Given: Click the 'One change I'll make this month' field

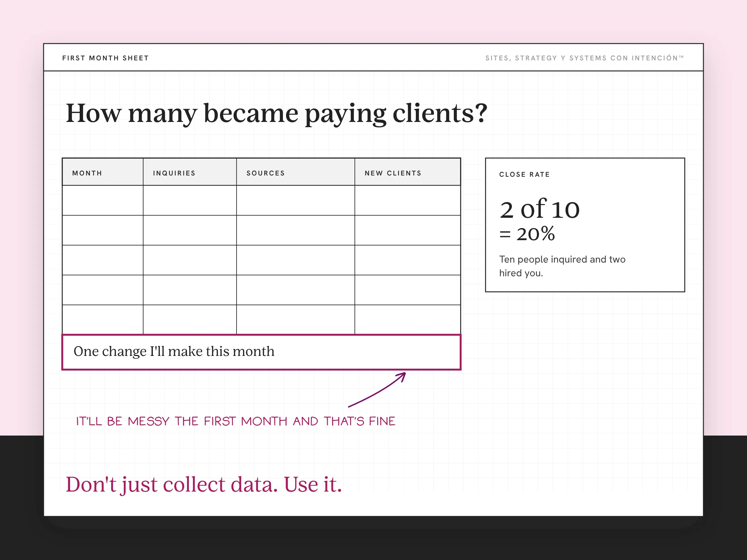Looking at the screenshot, I should pos(261,352).
